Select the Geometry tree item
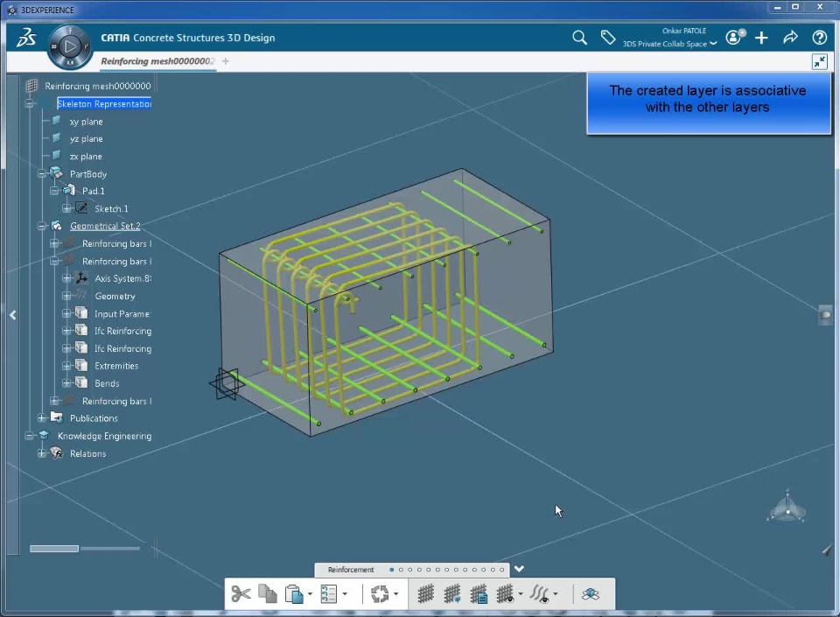The image size is (840, 617). pyautogui.click(x=115, y=296)
